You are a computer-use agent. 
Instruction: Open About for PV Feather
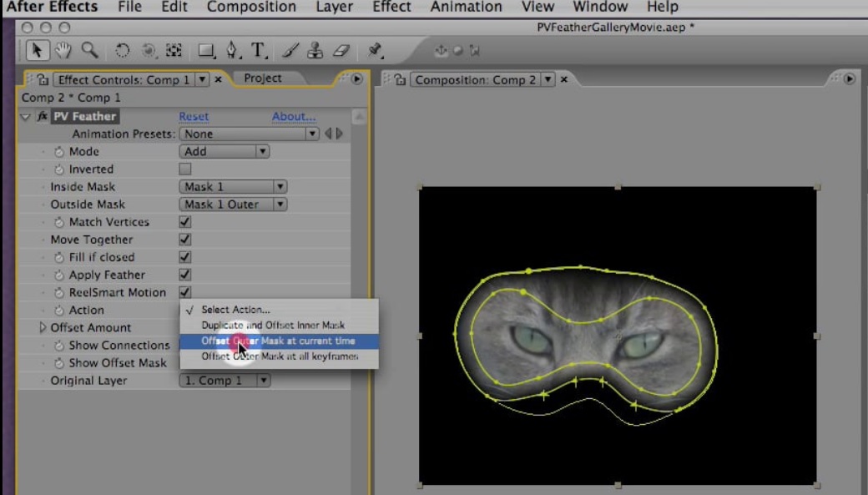point(294,116)
